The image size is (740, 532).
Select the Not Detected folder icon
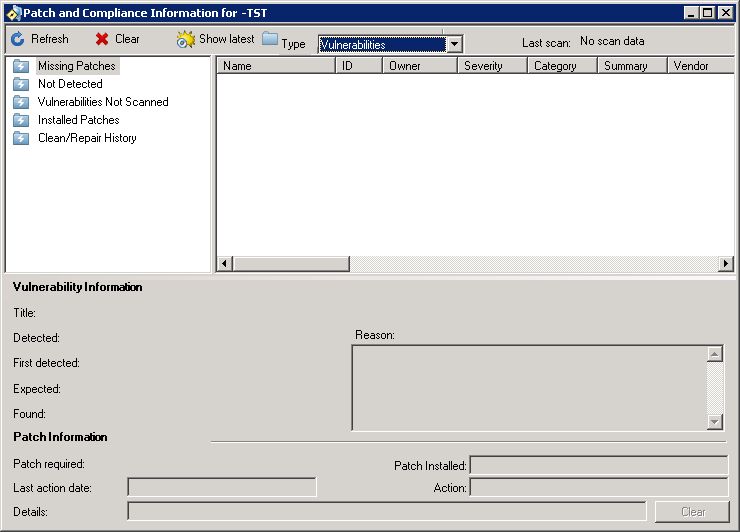point(21,84)
